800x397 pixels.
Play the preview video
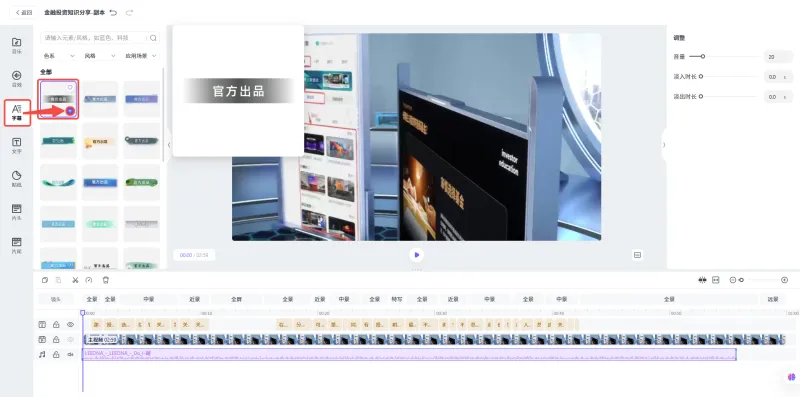(x=417, y=255)
